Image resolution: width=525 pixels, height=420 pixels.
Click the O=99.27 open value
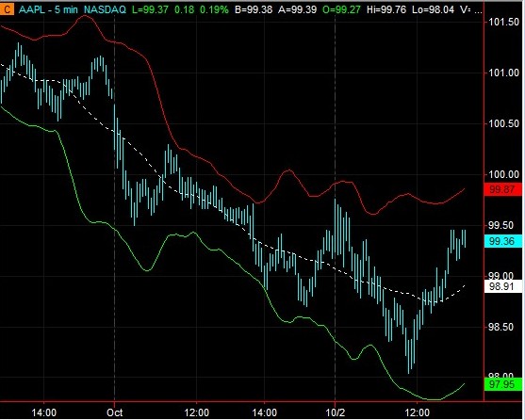click(x=341, y=9)
